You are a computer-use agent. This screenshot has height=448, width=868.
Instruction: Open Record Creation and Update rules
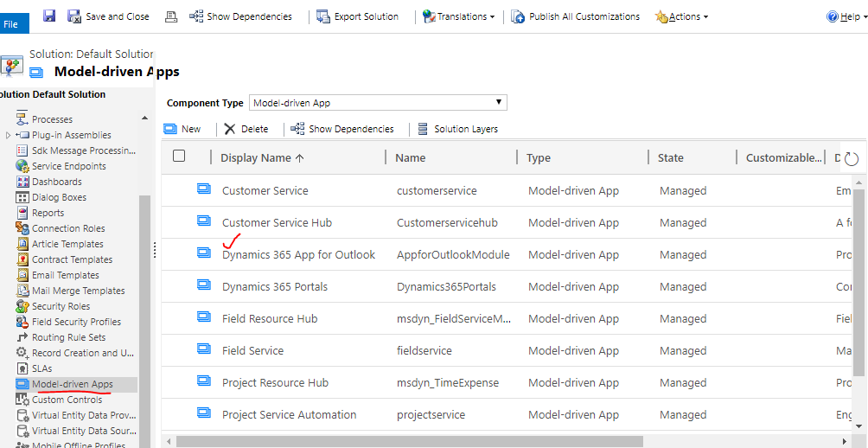click(83, 353)
